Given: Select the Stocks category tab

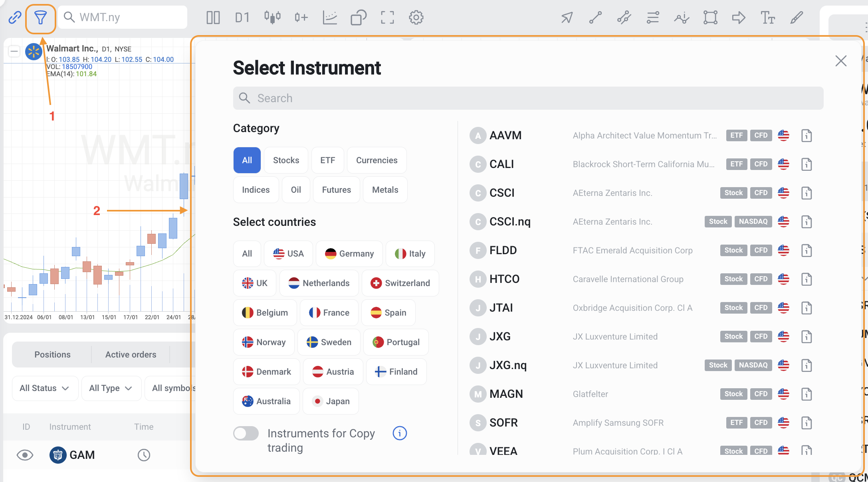Looking at the screenshot, I should 286,160.
